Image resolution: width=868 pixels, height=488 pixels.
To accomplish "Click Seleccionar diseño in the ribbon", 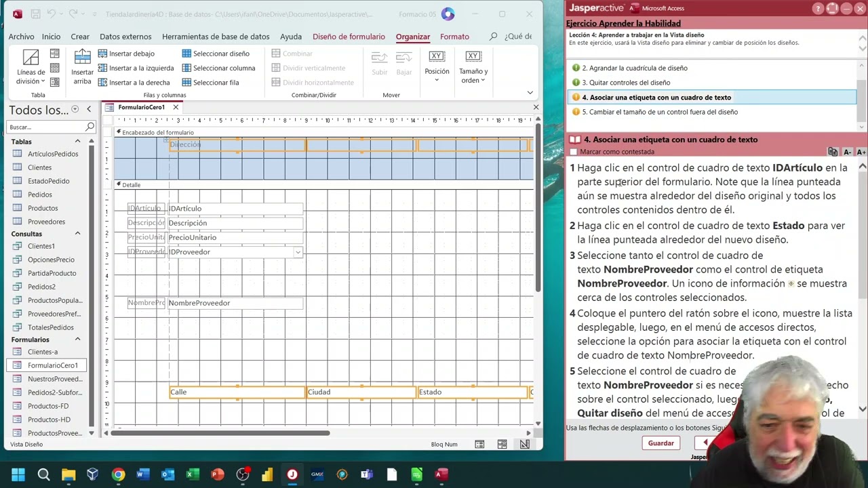I will (x=216, y=54).
